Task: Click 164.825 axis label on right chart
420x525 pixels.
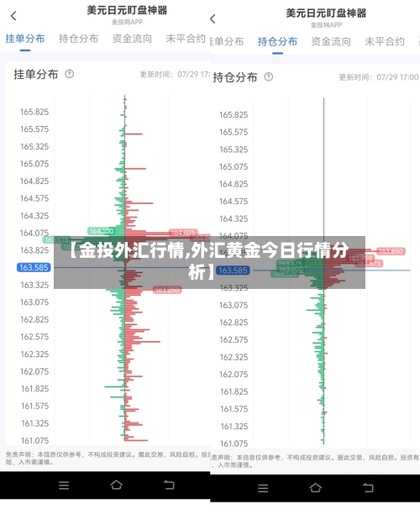Action: (x=234, y=184)
